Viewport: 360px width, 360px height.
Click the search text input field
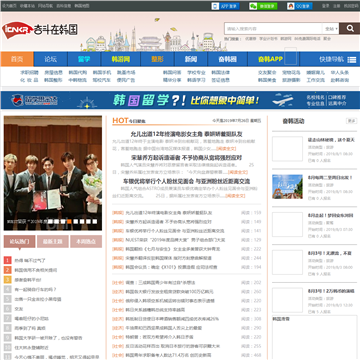pos(273,29)
